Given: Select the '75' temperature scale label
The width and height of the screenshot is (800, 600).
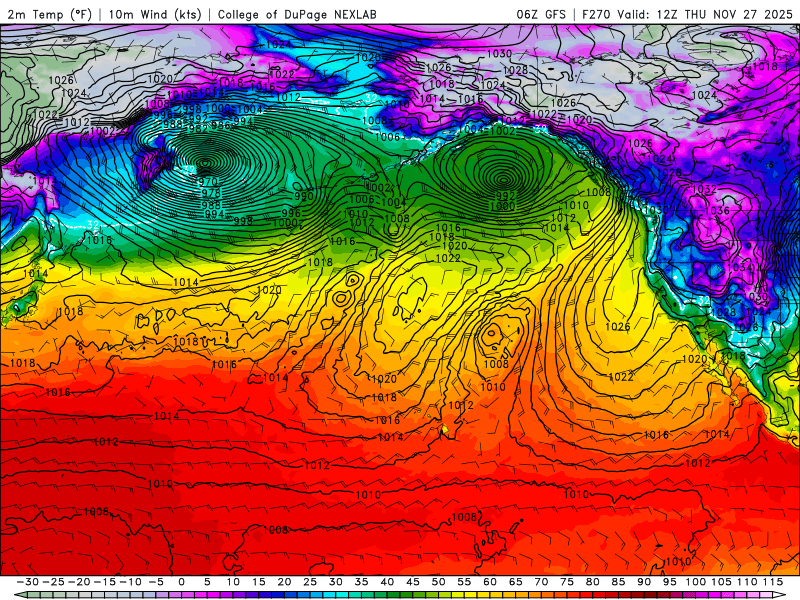Looking at the screenshot, I should [x=567, y=582].
